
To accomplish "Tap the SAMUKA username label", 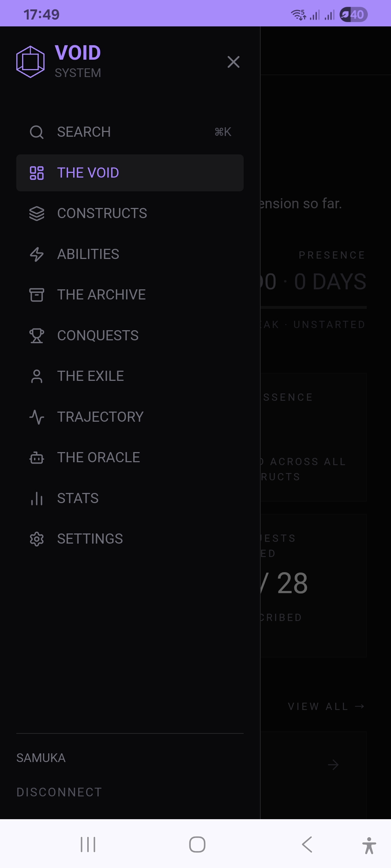I will [41, 758].
